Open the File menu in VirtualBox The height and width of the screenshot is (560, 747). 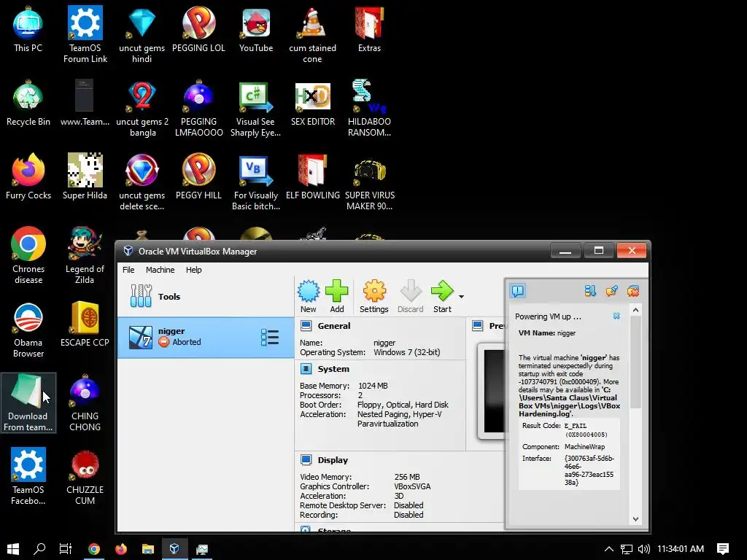pyautogui.click(x=128, y=270)
